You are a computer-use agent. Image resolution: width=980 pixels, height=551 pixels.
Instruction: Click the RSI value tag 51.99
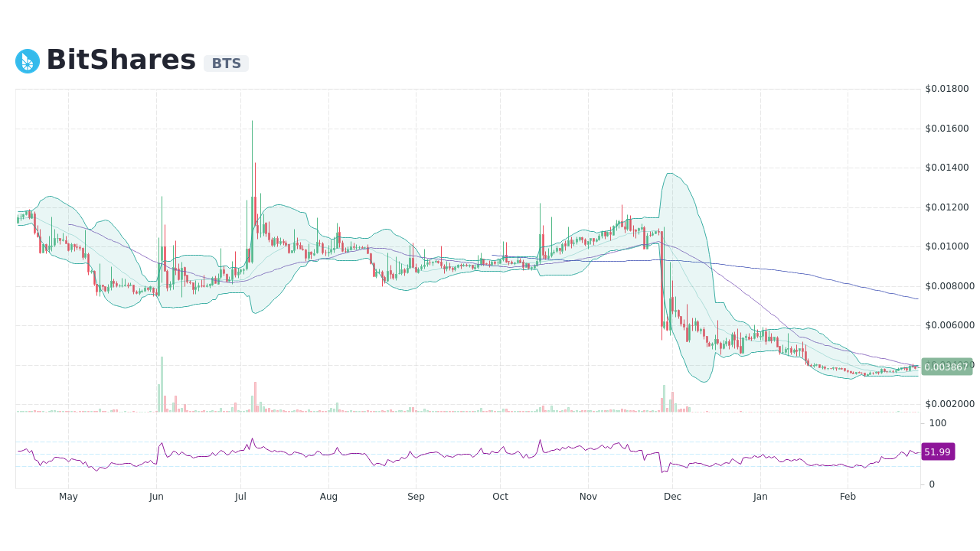tap(937, 452)
